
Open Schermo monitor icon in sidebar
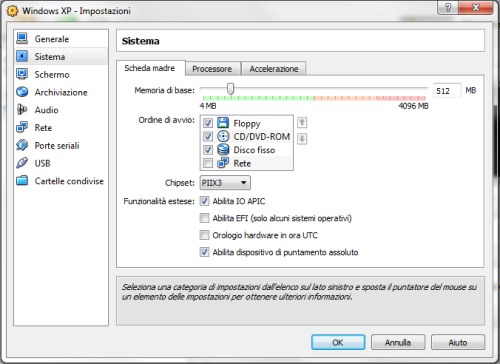22,74
